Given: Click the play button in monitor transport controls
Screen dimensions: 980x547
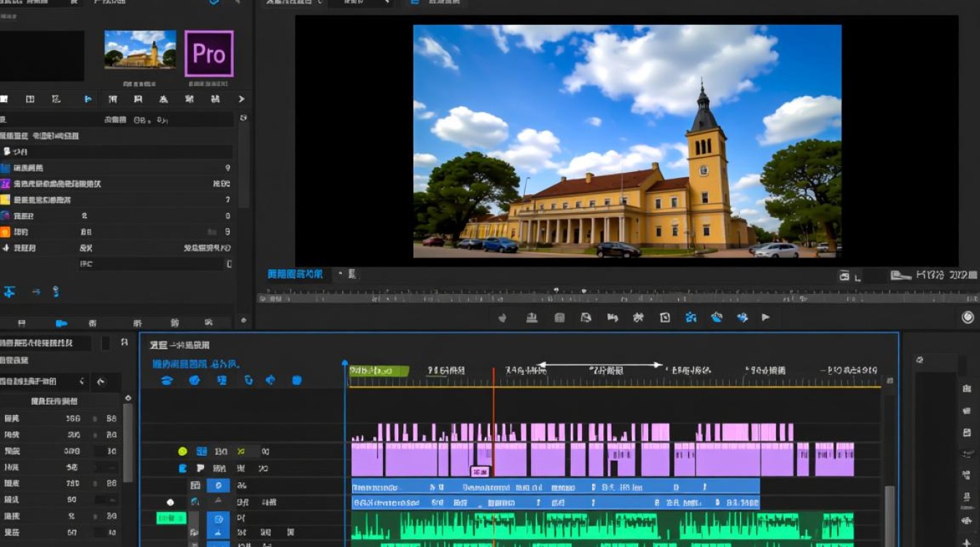Looking at the screenshot, I should 766,317.
